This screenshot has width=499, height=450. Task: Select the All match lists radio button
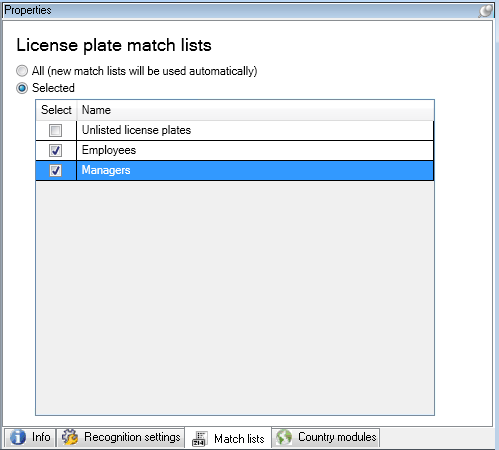[22, 71]
